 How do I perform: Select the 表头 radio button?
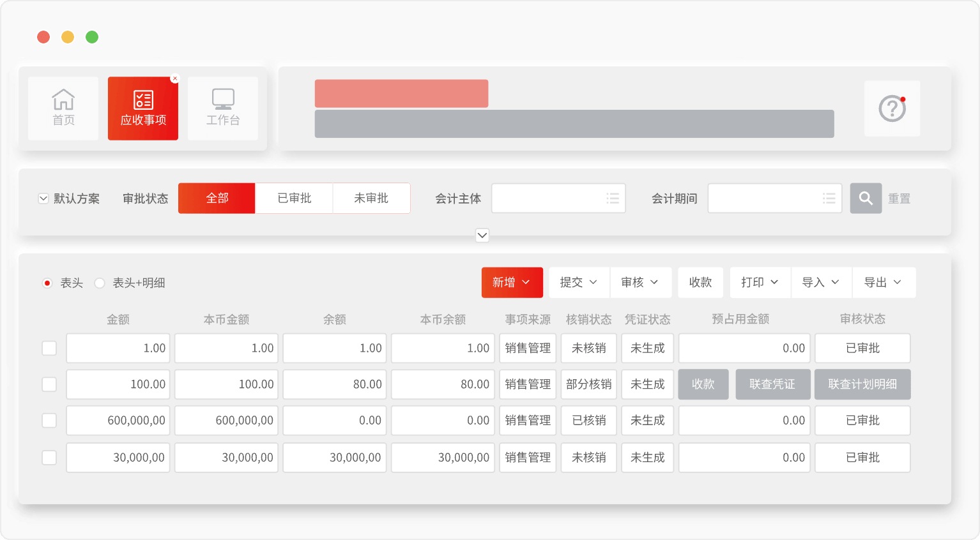point(47,283)
